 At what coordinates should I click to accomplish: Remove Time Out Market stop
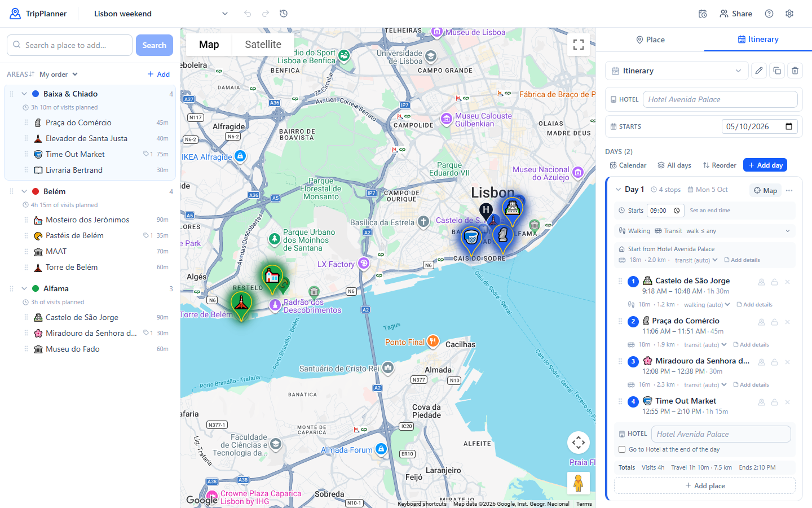click(x=788, y=402)
